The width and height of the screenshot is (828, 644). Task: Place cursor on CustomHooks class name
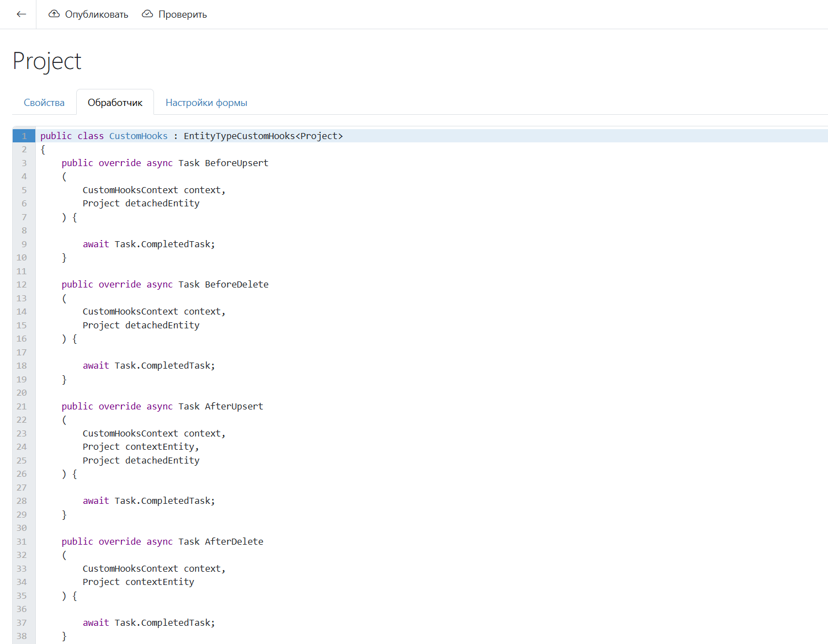[x=138, y=136]
